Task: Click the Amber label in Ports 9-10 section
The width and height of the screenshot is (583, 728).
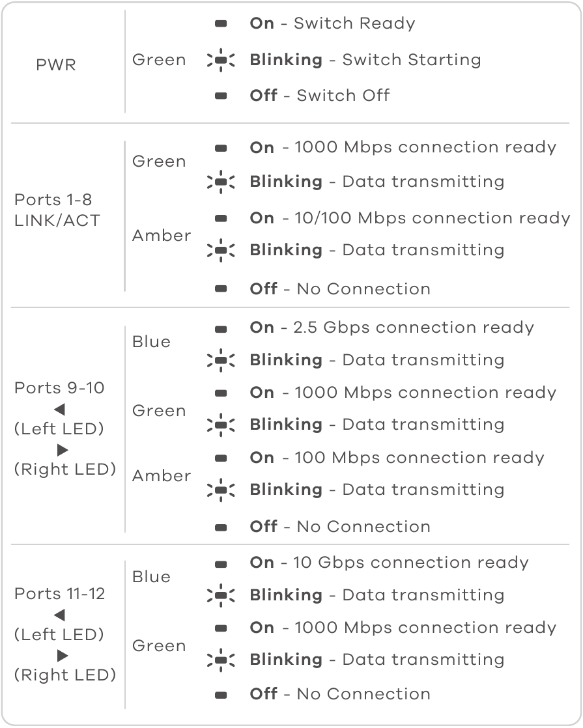Action: (162, 476)
